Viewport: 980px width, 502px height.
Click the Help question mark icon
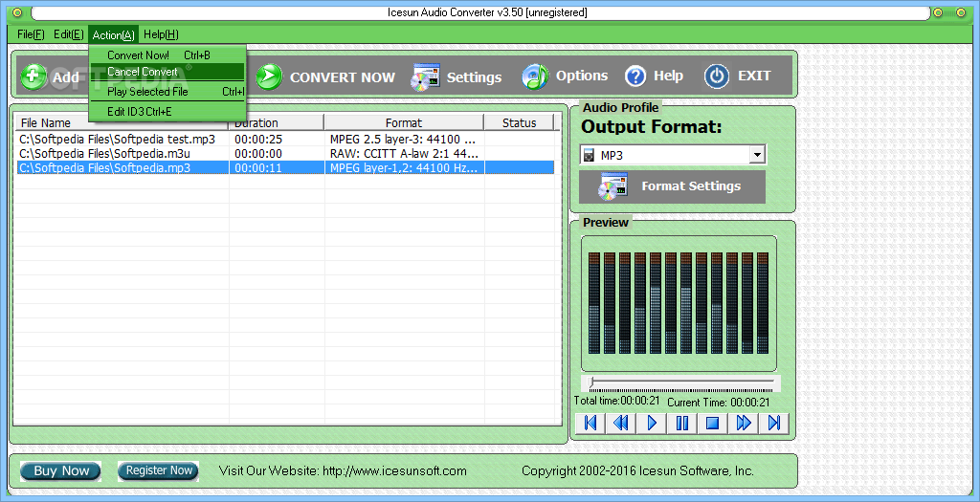tap(635, 76)
